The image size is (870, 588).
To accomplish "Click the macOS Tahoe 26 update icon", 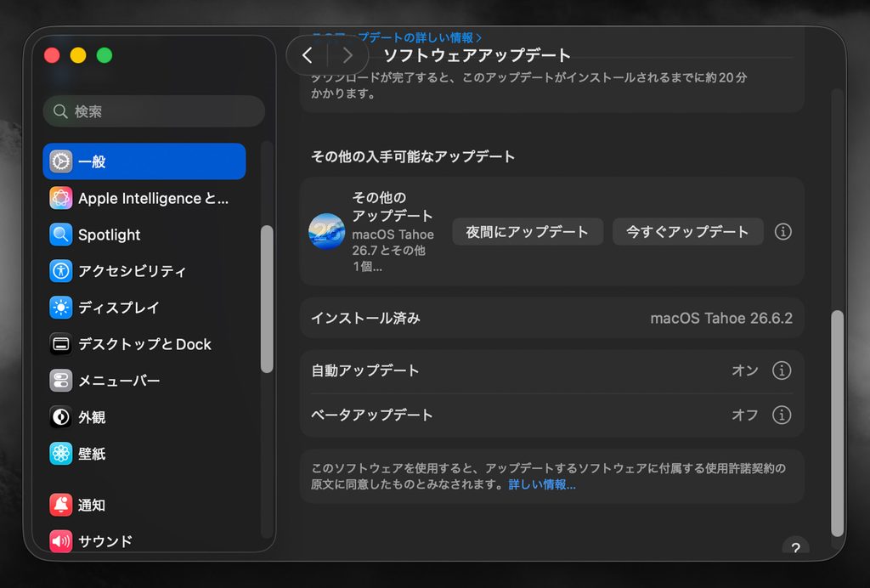I will 327,231.
